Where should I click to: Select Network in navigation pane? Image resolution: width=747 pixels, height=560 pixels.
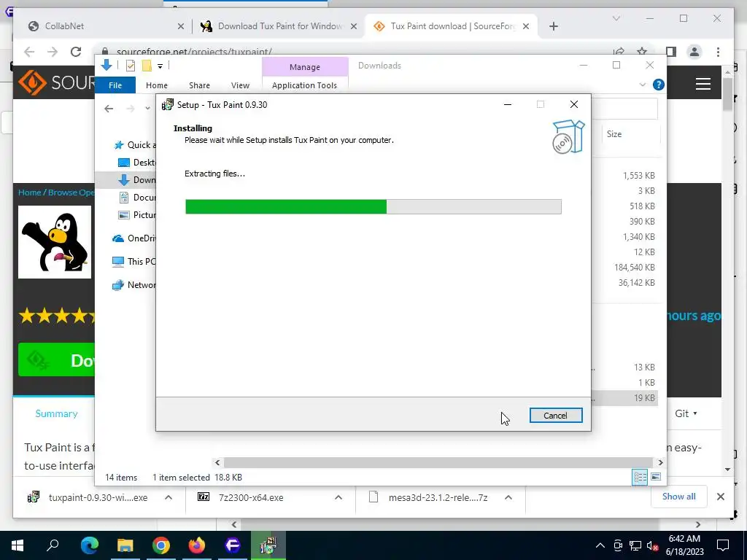pyautogui.click(x=134, y=285)
